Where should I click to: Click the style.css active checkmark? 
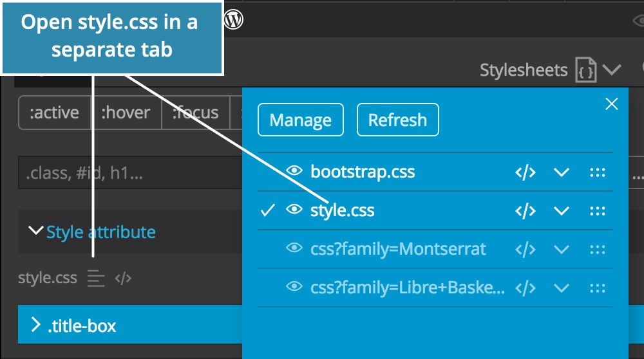268,210
